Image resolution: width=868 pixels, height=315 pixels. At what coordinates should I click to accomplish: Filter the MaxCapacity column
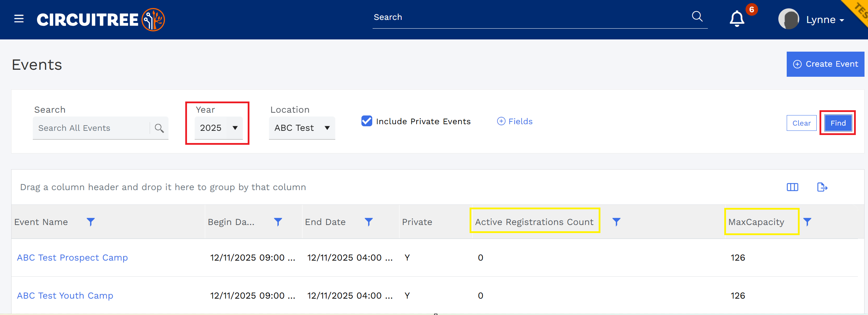807,222
